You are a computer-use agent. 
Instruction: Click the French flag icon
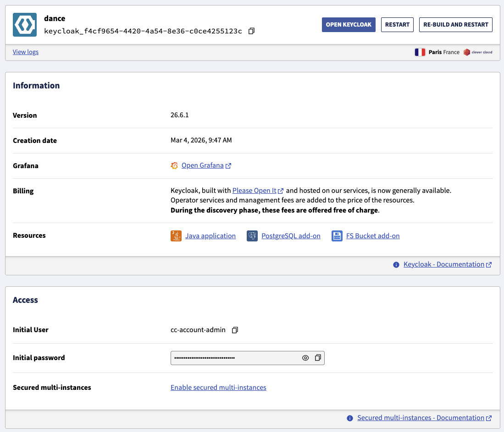pyautogui.click(x=420, y=52)
